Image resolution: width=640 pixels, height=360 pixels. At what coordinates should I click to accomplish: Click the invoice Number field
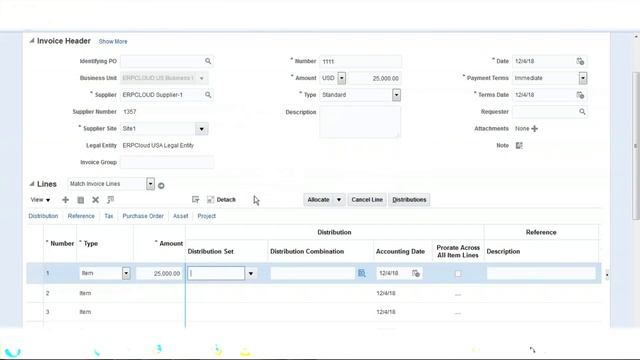pos(360,61)
